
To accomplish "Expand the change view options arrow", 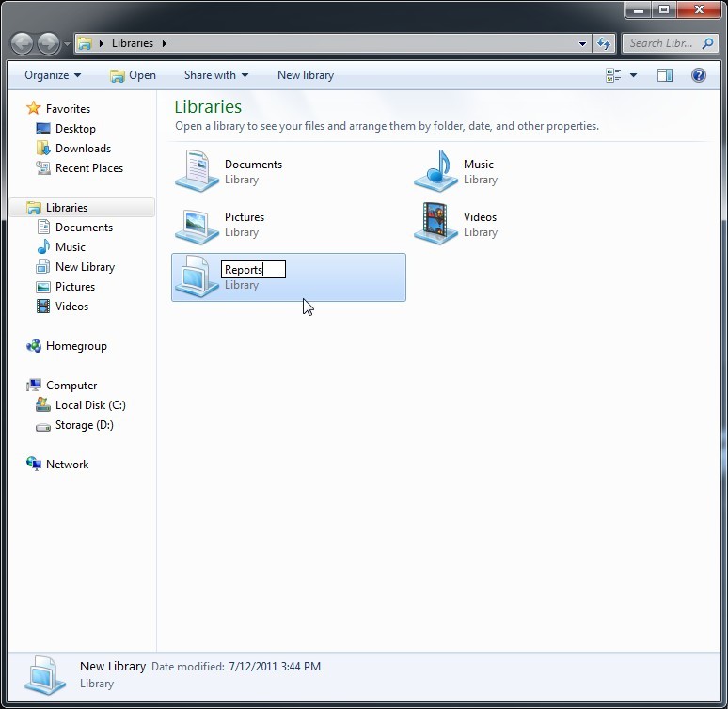I will [633, 75].
